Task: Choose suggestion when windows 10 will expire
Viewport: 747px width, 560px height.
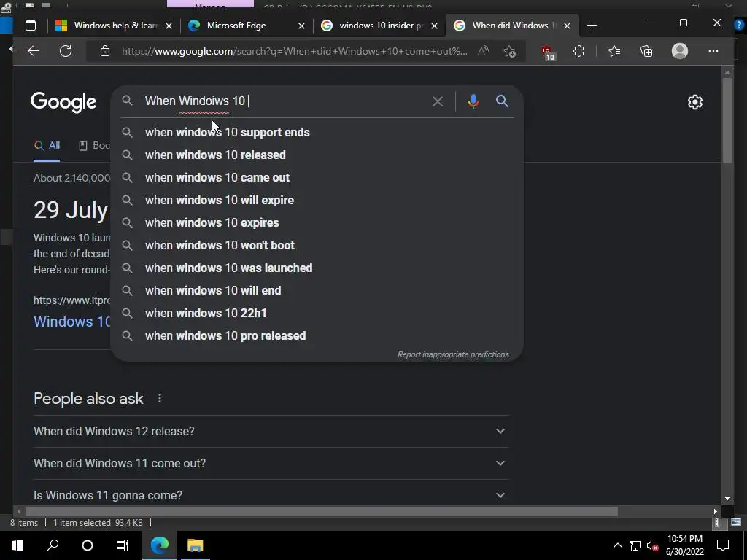Action: 317,200
